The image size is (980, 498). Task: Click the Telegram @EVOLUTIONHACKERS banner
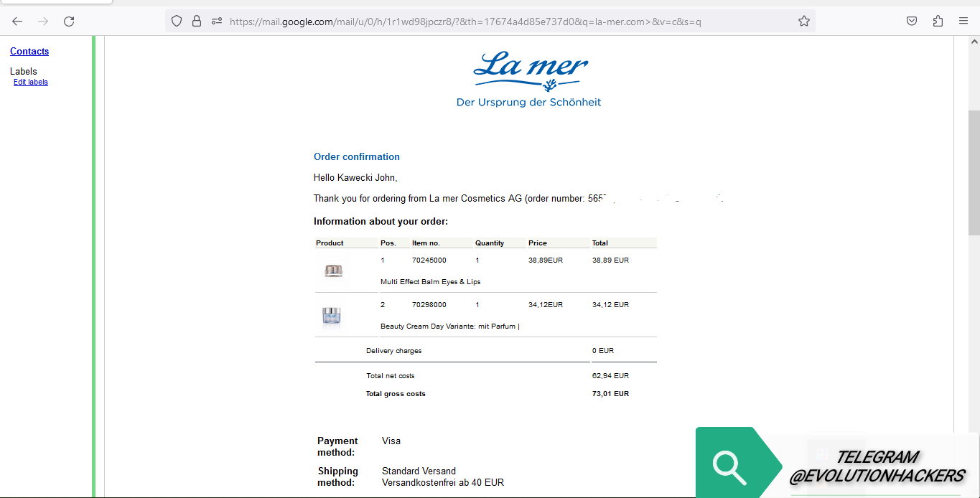tap(877, 466)
